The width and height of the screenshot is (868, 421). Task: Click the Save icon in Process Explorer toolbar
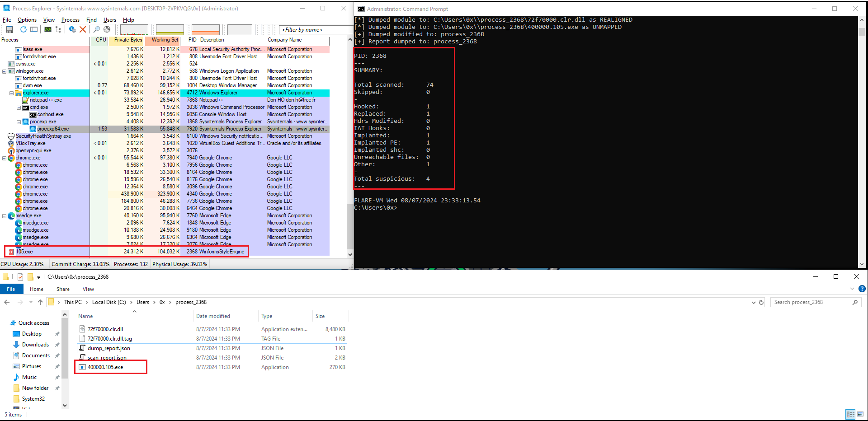(x=9, y=29)
